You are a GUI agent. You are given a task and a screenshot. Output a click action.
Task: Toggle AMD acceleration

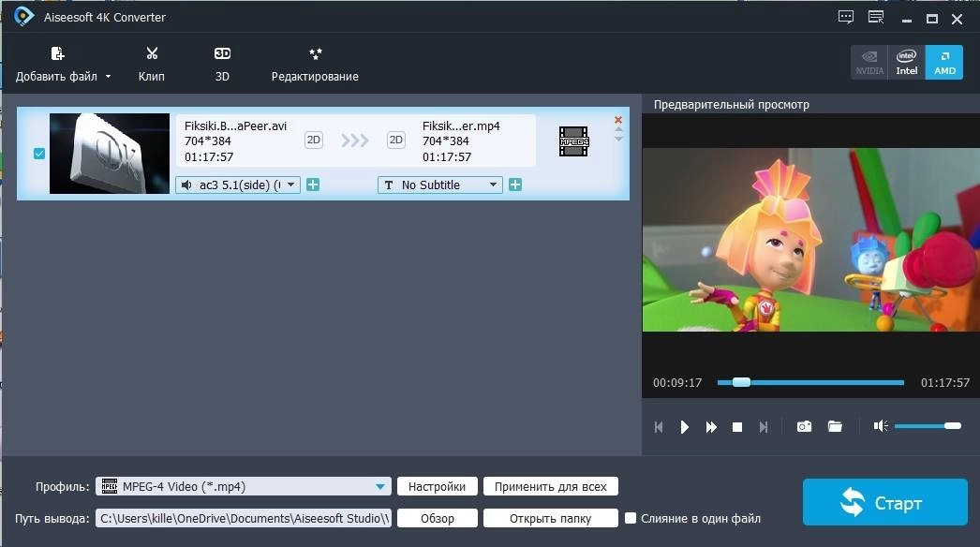(x=943, y=62)
